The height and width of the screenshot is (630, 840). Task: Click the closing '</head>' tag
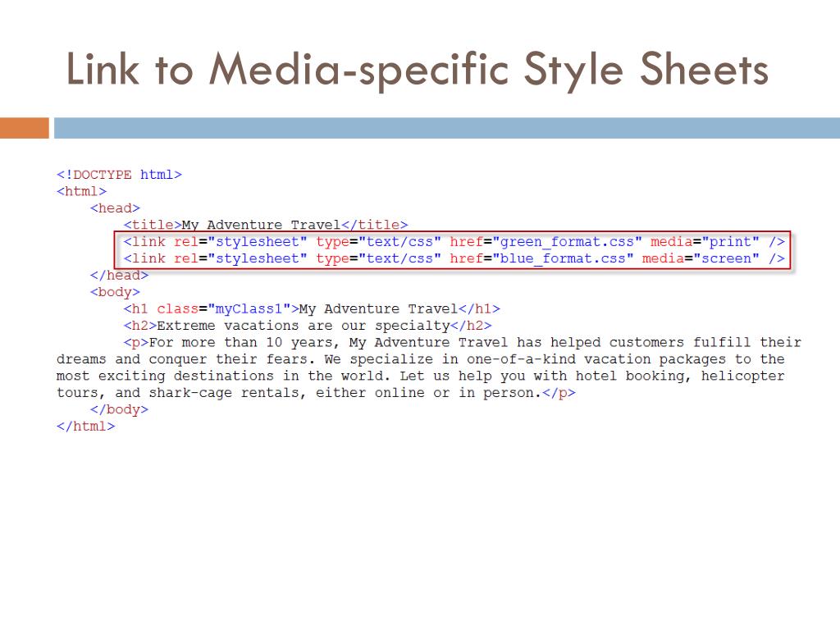pyautogui.click(x=120, y=275)
